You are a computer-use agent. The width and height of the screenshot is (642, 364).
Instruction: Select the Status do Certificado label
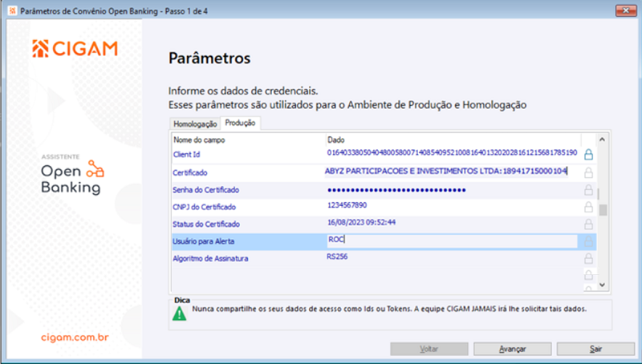pos(206,224)
